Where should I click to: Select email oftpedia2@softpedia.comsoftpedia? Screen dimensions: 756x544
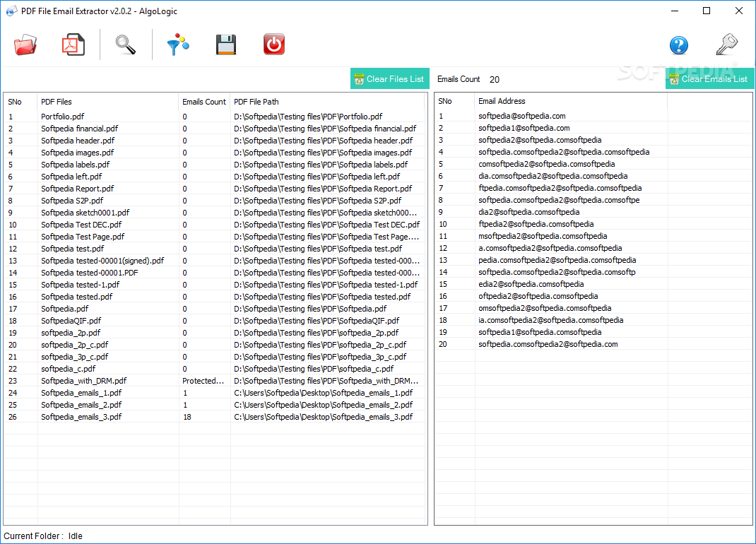point(538,297)
